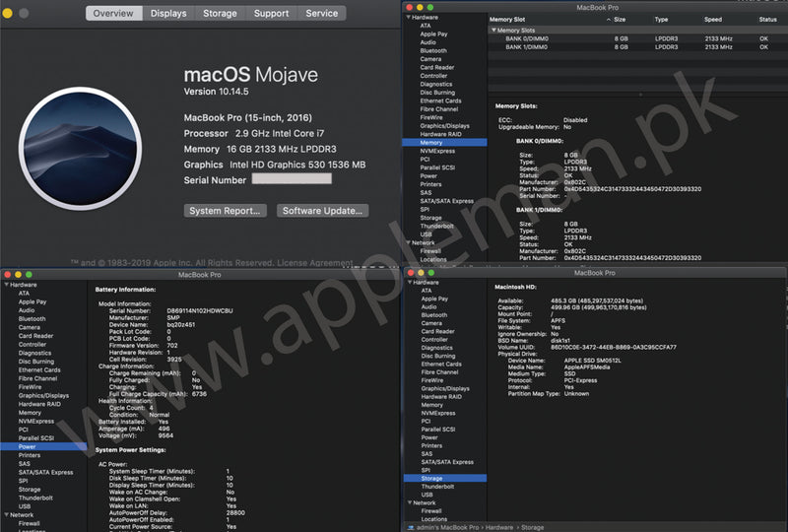This screenshot has width=788, height=532.
Task: Select Power in the Macintosh HD window sidebar
Action: point(429,437)
